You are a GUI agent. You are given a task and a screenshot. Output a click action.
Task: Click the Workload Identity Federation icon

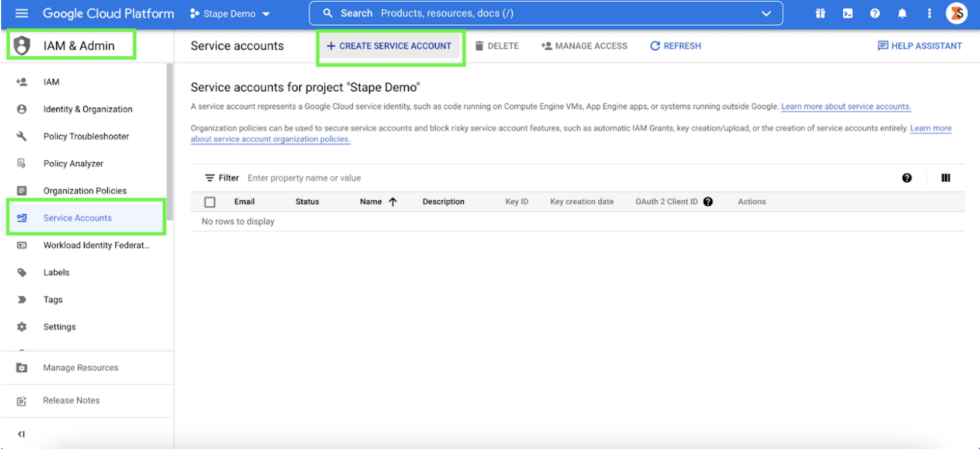point(21,245)
